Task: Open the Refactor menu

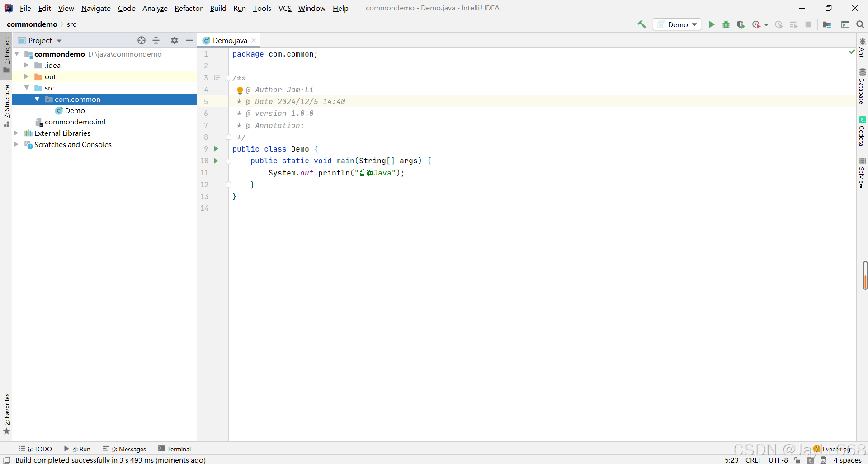Action: 189,8
